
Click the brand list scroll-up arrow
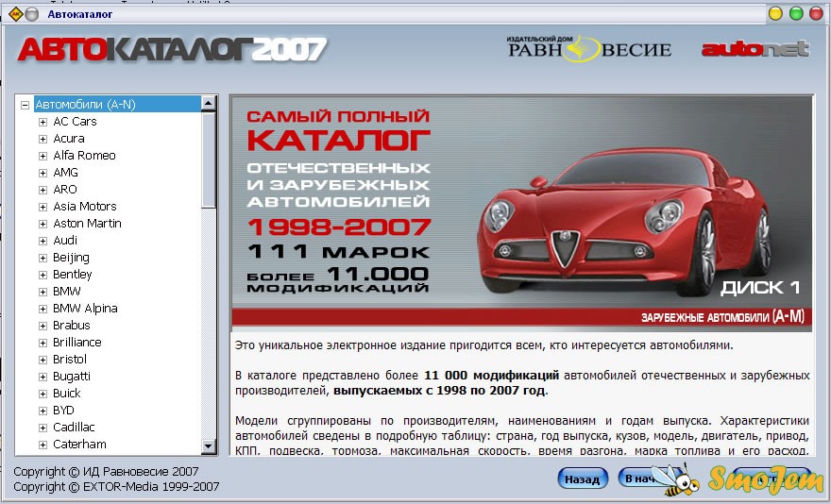pos(209,103)
